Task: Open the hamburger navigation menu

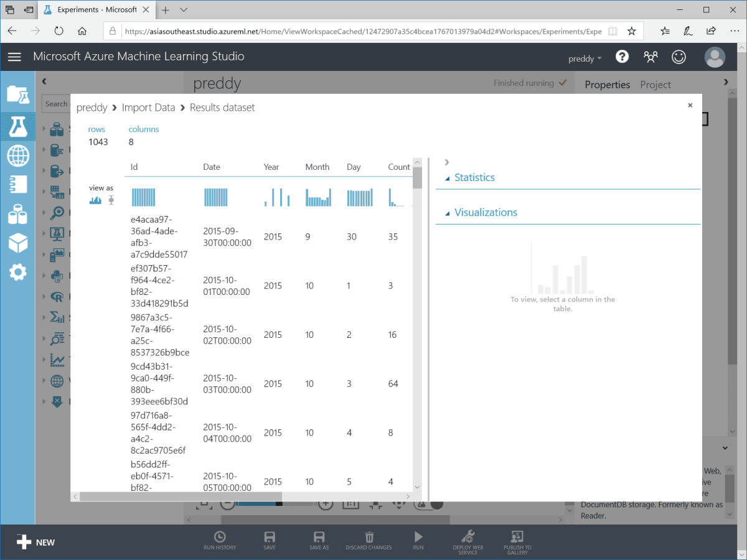Action: tap(14, 57)
